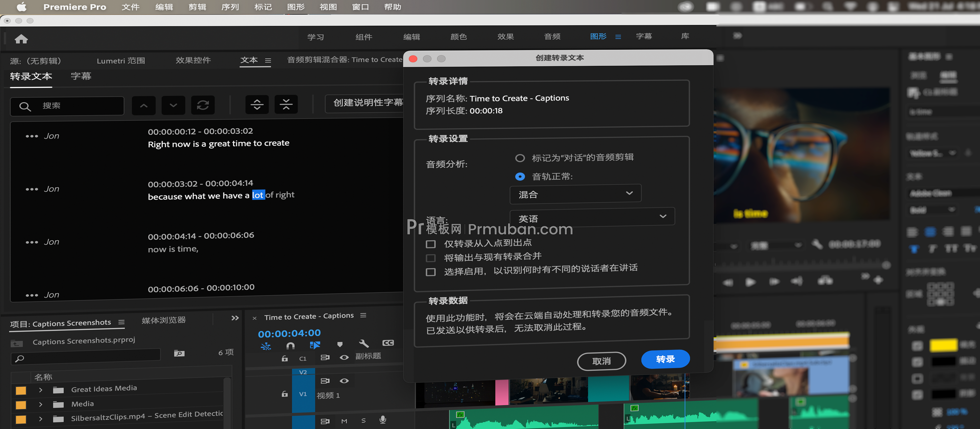
Task: Click the 搜索 field in the transcript panel
Action: click(x=67, y=106)
